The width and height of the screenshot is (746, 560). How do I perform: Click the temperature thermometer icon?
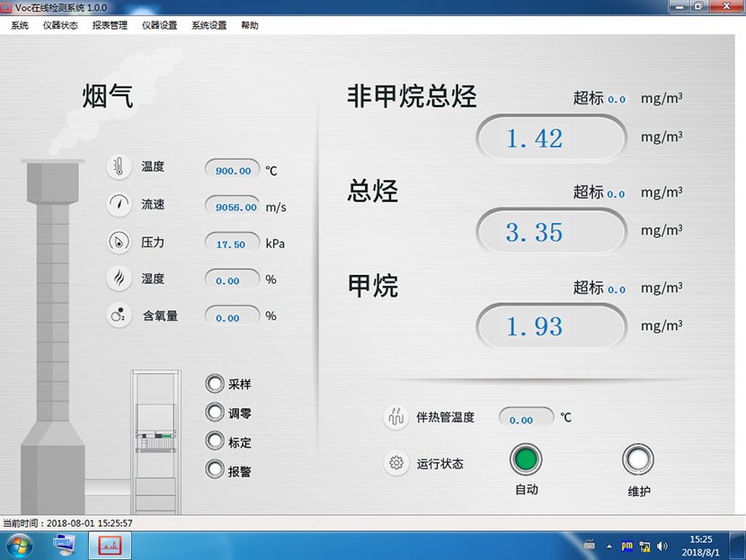coord(119,167)
